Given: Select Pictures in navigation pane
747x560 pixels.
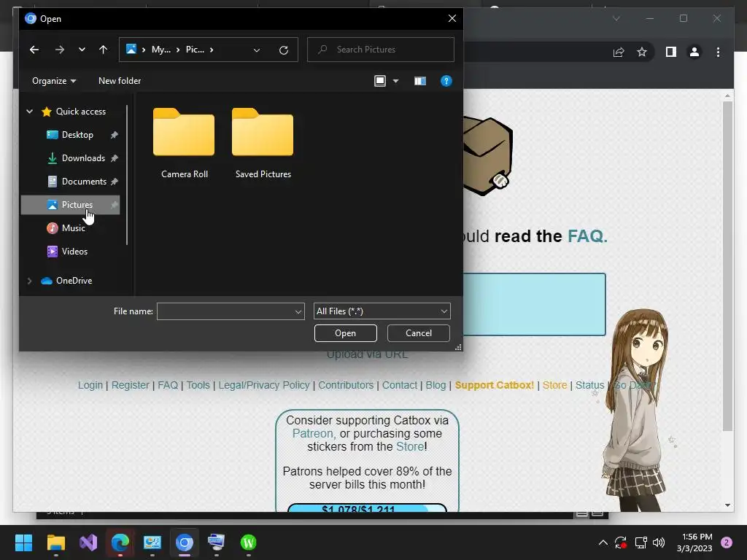Looking at the screenshot, I should click(71, 205).
